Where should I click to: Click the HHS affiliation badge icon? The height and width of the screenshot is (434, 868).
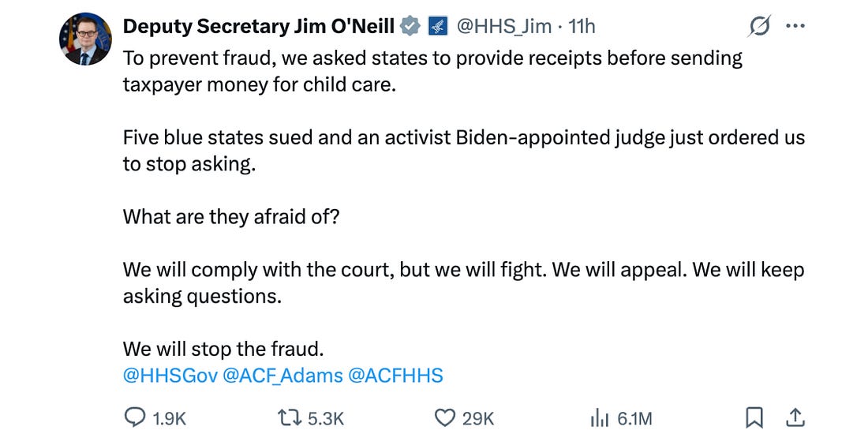tap(437, 27)
